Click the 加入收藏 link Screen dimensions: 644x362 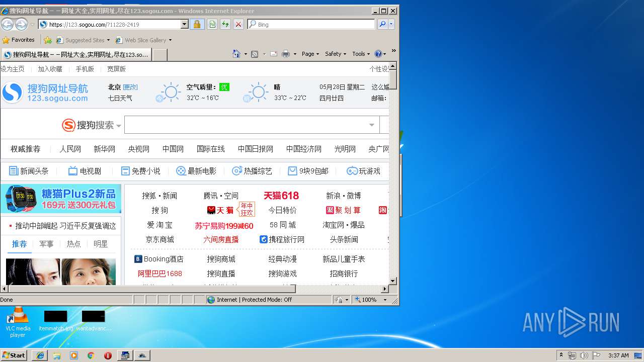pyautogui.click(x=50, y=69)
